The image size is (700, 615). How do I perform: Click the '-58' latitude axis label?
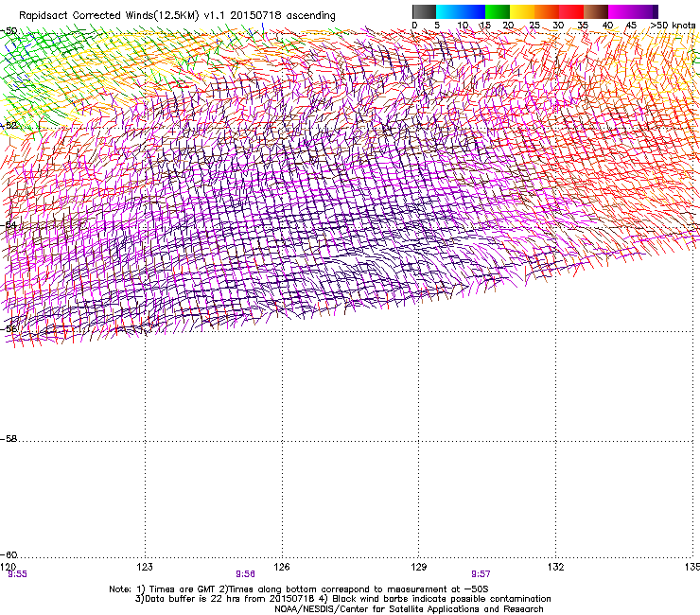point(9,439)
